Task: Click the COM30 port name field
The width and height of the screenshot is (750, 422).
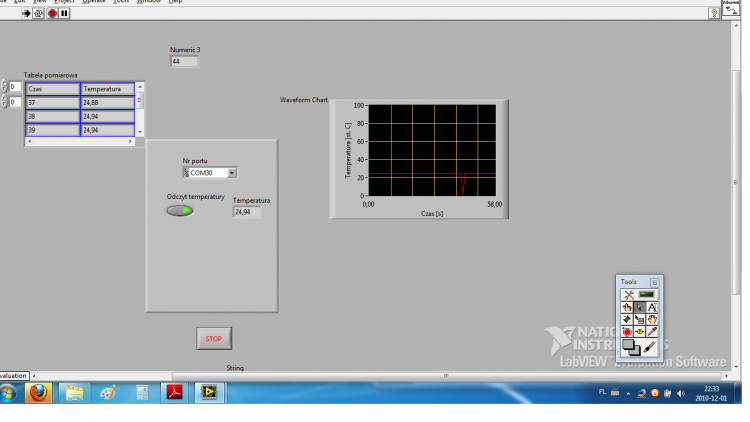Action: [x=209, y=173]
